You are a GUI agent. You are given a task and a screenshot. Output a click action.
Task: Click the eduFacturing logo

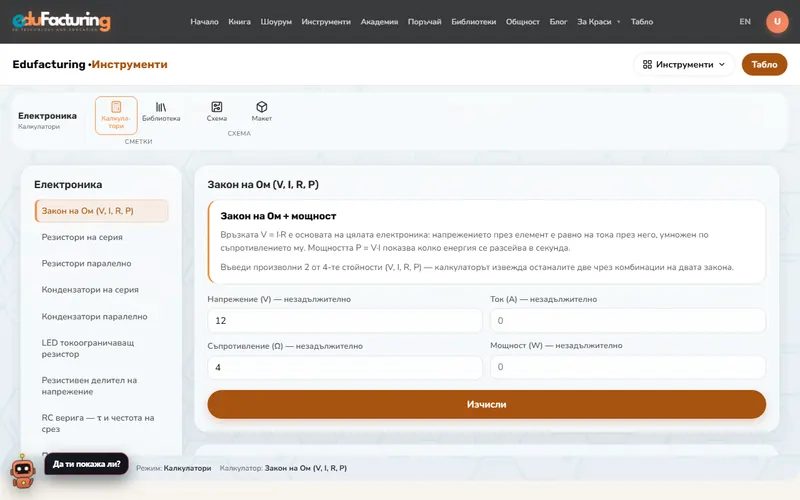point(61,21)
